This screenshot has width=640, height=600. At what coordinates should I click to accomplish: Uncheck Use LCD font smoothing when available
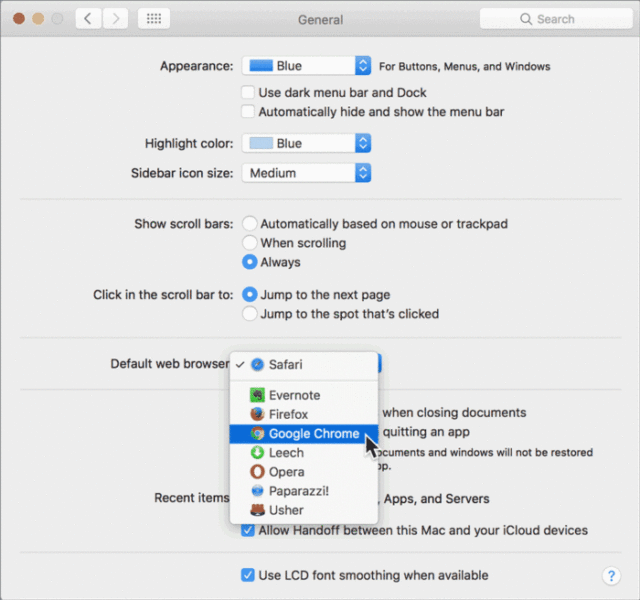[x=248, y=575]
